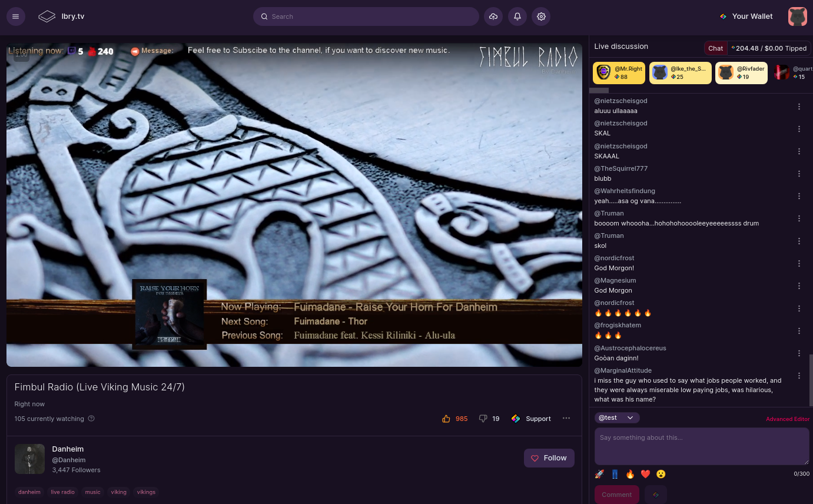813x504 pixels.
Task: Click the 'music' tag
Action: click(93, 492)
